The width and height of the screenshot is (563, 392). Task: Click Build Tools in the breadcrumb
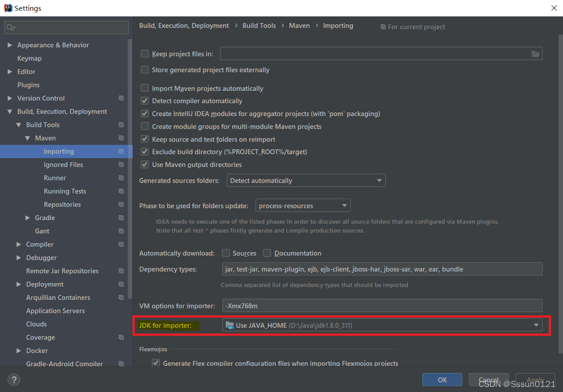[x=259, y=26]
